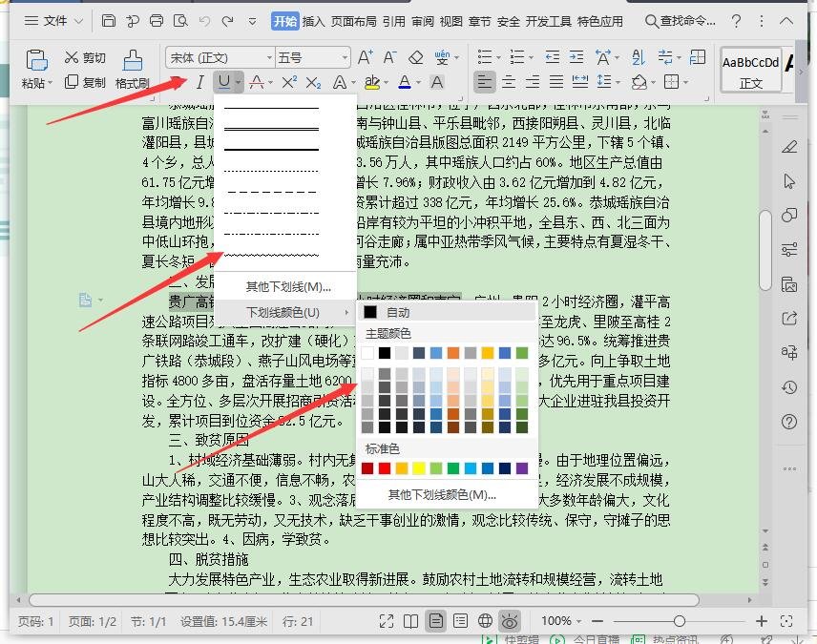Click the Cut icon
Image resolution: width=817 pixels, height=644 pixels.
tap(85, 57)
